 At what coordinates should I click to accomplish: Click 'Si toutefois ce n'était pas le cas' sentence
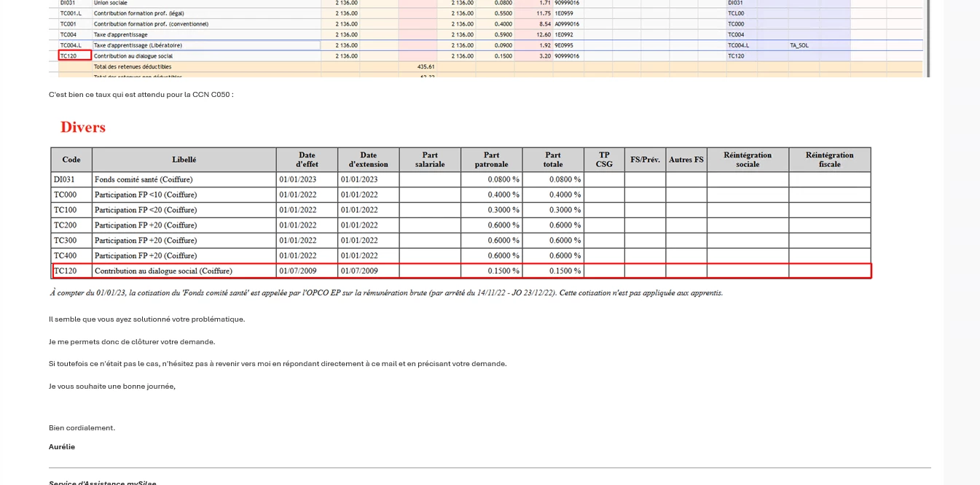coord(278,364)
